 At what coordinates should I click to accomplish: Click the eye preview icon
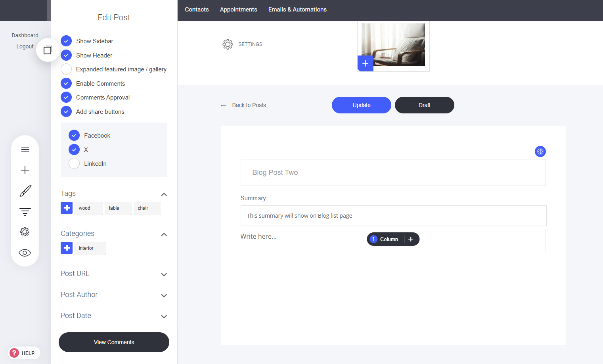[25, 253]
